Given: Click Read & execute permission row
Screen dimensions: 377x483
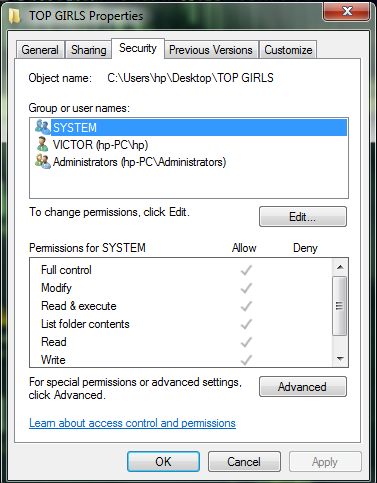Looking at the screenshot, I should (181, 306).
